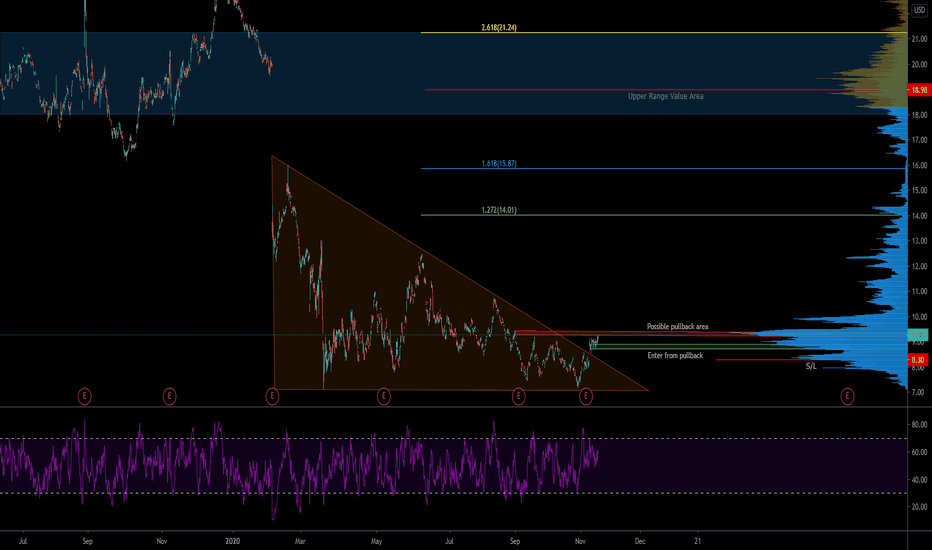Click the May label on time axis

[376, 541]
